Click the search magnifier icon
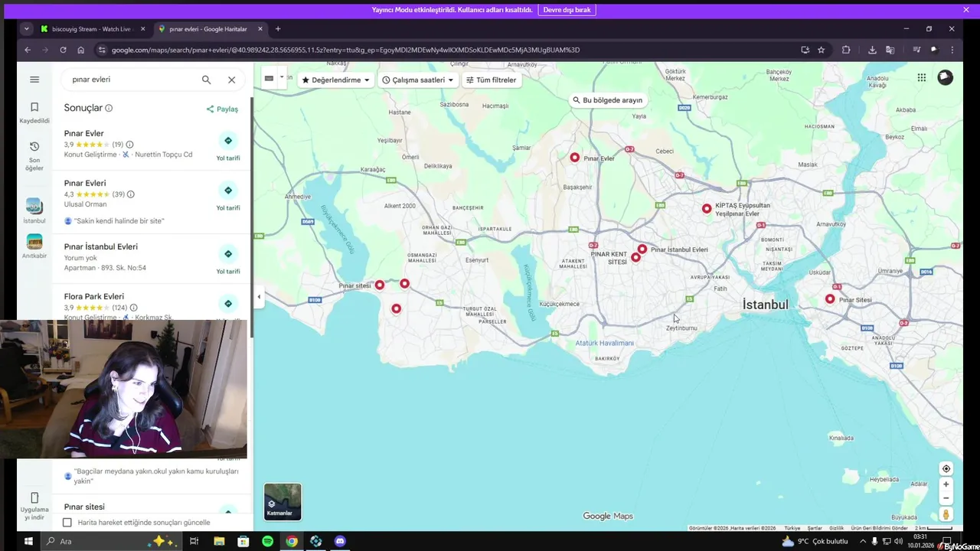 pos(206,80)
